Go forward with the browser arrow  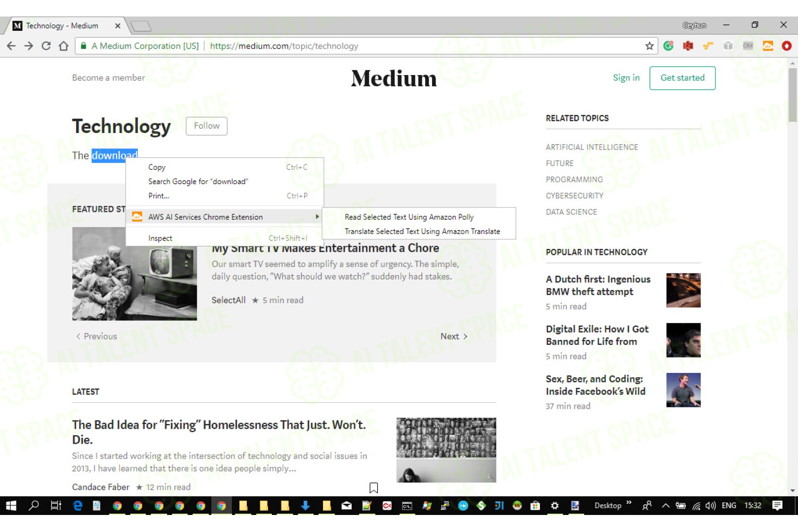click(29, 46)
